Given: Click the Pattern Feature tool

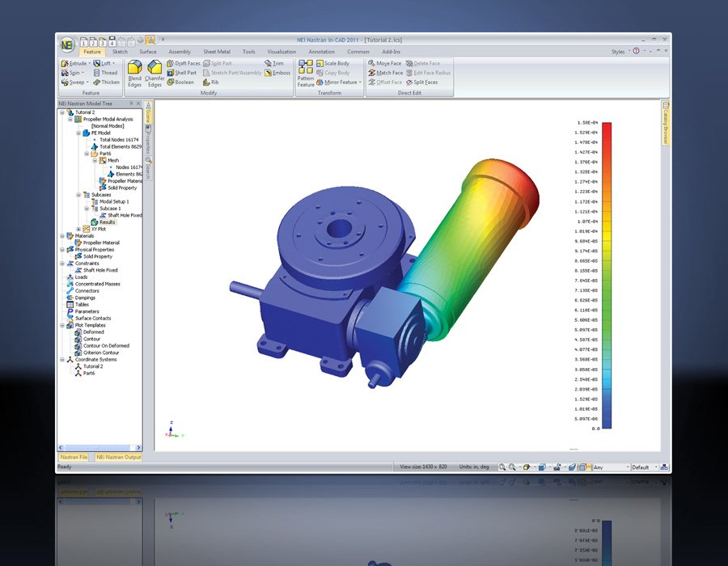Looking at the screenshot, I should [x=306, y=74].
